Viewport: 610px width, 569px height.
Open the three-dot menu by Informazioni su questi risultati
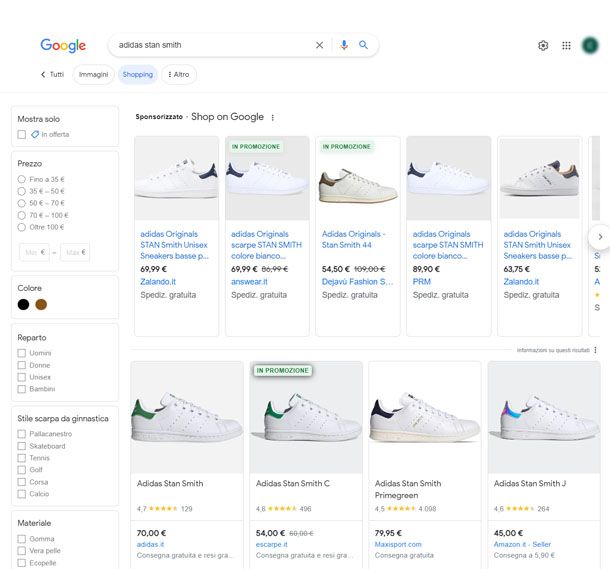click(595, 350)
